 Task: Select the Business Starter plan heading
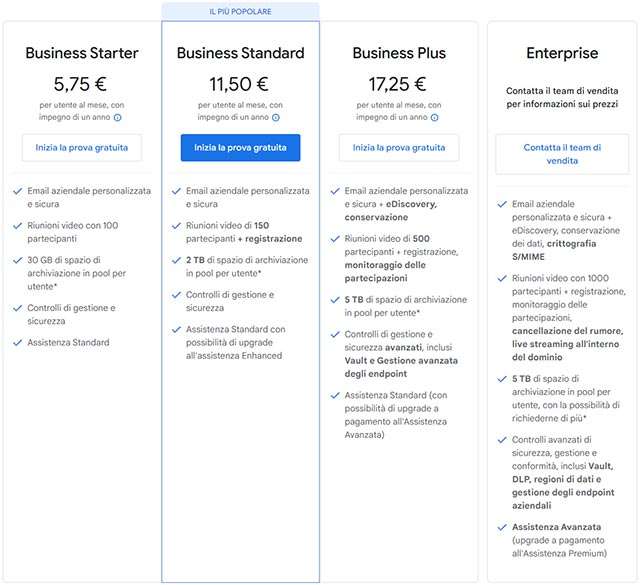(x=82, y=53)
